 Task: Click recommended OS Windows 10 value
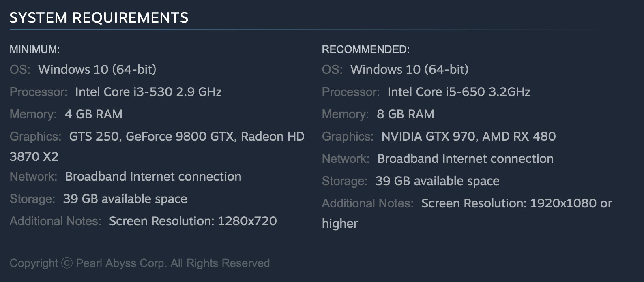click(x=409, y=70)
